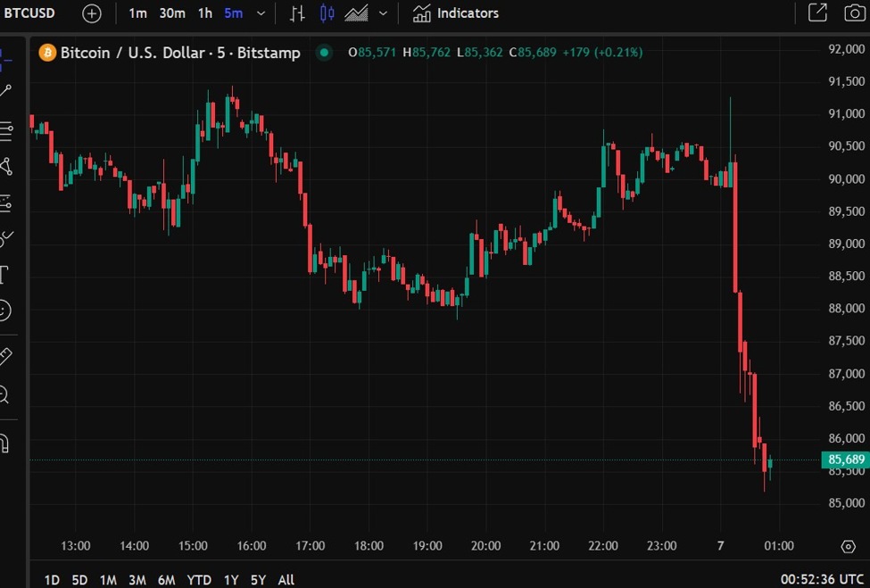
Task: Click the 01:00 time axis label
Action: pos(779,546)
